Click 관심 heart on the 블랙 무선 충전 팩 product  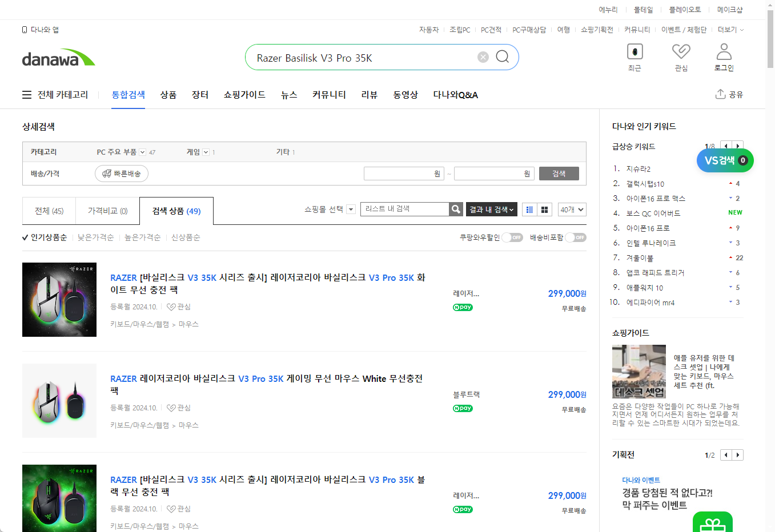(x=171, y=509)
